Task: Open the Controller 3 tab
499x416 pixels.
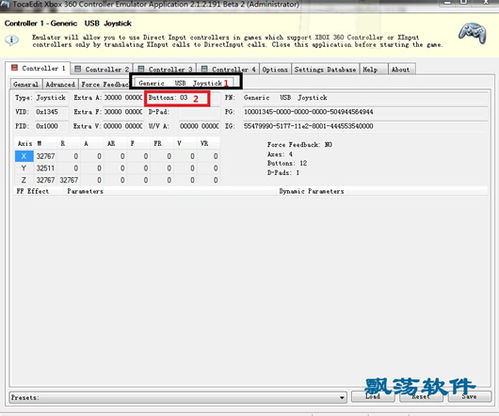Action: [x=165, y=69]
